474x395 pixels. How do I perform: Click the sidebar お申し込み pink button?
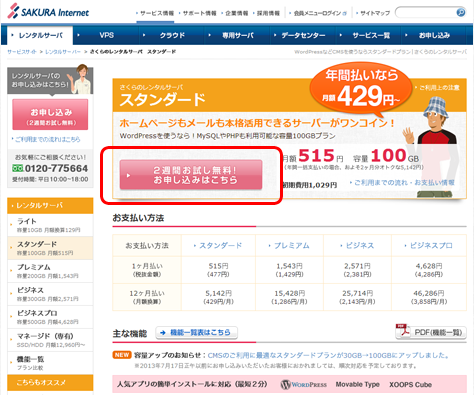click(50, 114)
